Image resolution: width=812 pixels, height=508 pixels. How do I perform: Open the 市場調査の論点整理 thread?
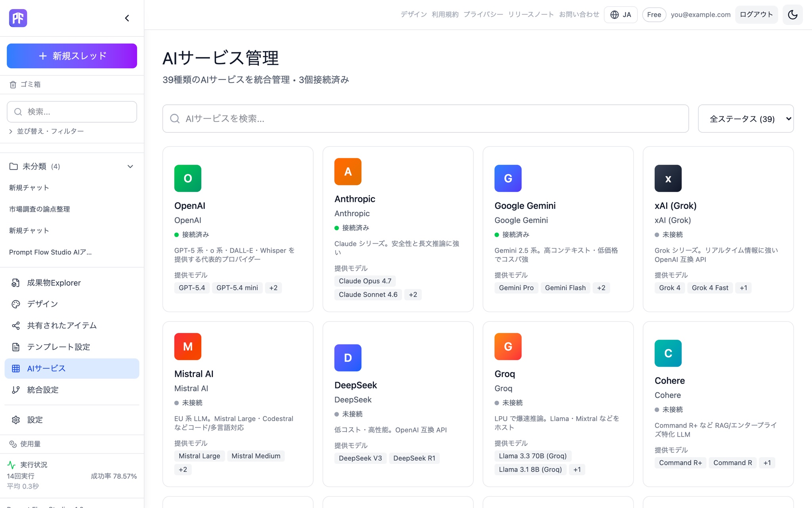[x=40, y=209]
